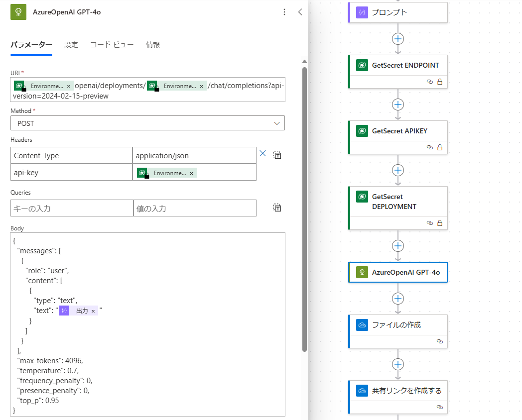Image resolution: width=522 pixels, height=420 pixels.
Task: Click connection link icon on GetSecret ENDPOINT
Action: pyautogui.click(x=430, y=82)
